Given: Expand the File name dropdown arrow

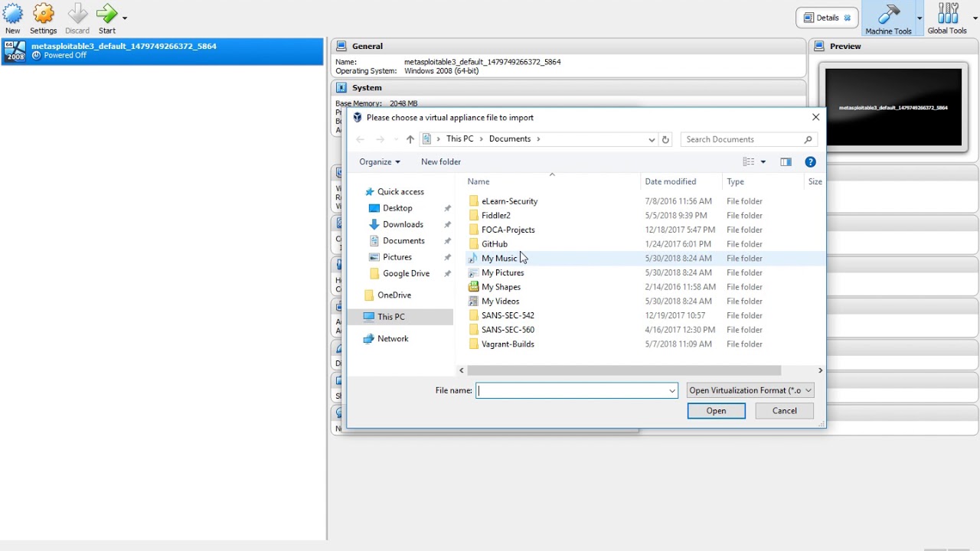Looking at the screenshot, I should 672,390.
